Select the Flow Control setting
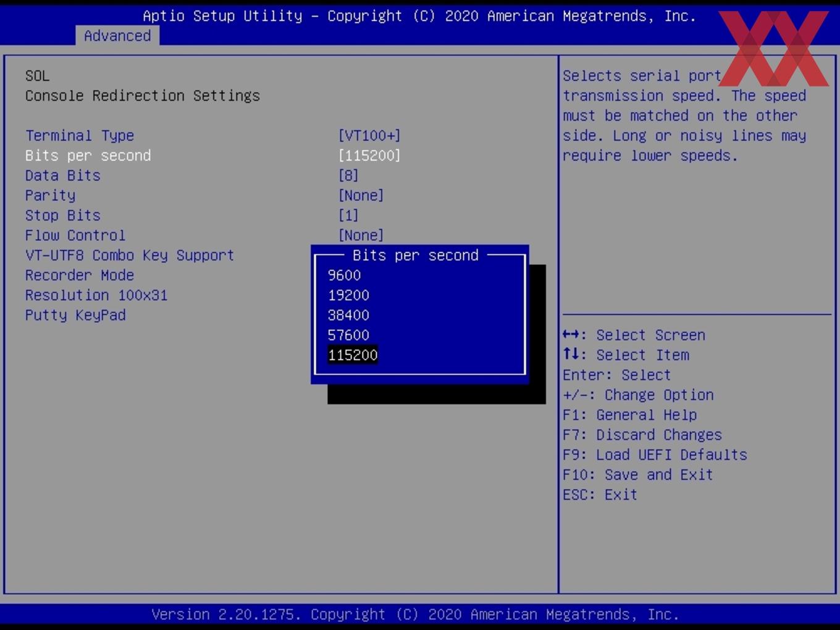This screenshot has width=840, height=630. [x=75, y=235]
